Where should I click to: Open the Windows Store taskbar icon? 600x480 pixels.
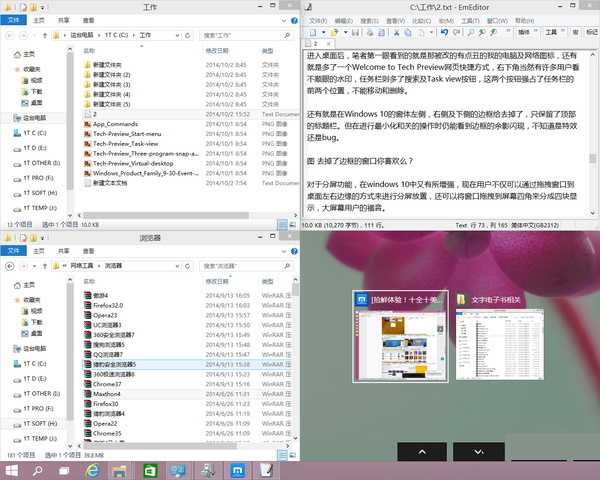click(150, 471)
